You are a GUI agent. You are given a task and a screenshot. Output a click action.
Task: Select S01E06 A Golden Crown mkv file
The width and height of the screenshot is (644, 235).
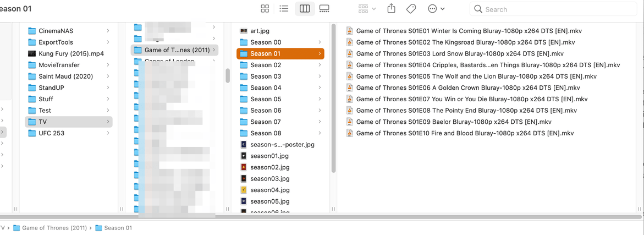(463, 88)
